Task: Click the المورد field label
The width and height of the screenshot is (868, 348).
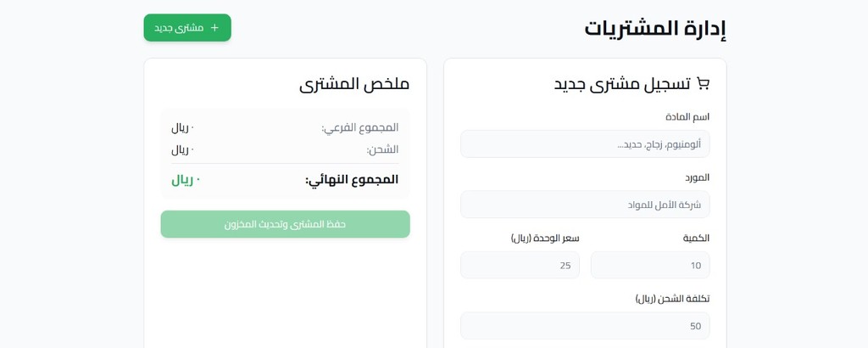Action: point(697,177)
